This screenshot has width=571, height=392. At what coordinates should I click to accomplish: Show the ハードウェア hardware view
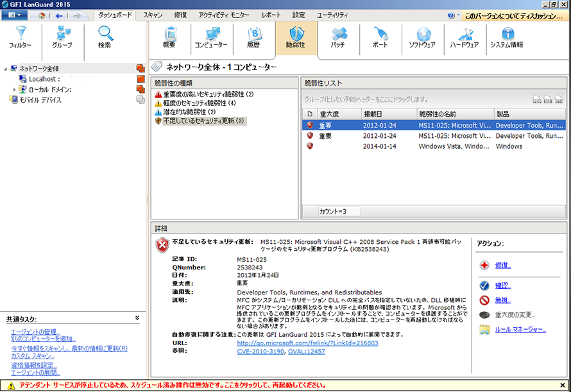(x=464, y=37)
